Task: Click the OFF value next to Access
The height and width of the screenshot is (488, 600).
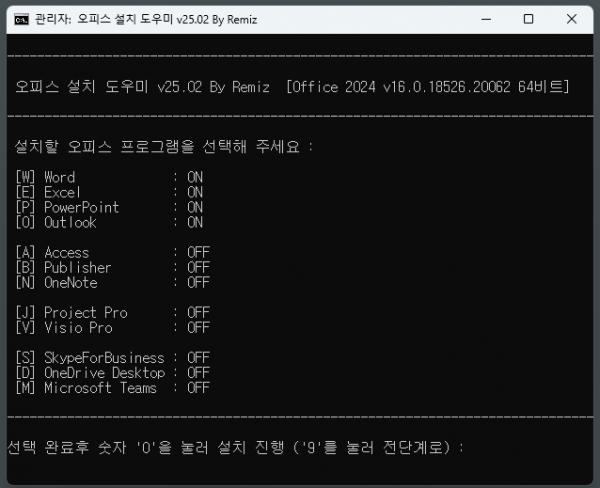Action: point(198,253)
